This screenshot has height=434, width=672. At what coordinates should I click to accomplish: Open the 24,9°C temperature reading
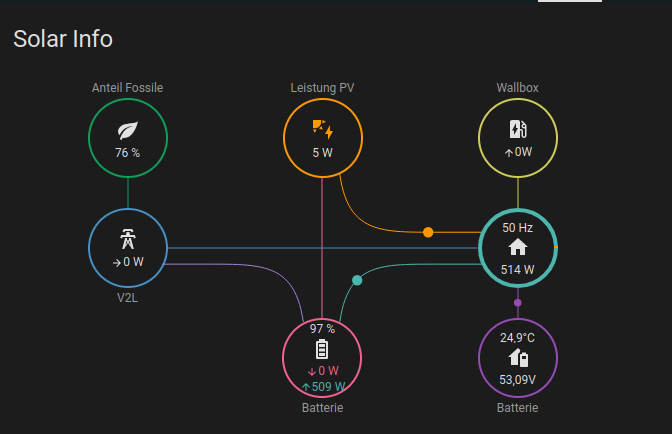pos(517,337)
